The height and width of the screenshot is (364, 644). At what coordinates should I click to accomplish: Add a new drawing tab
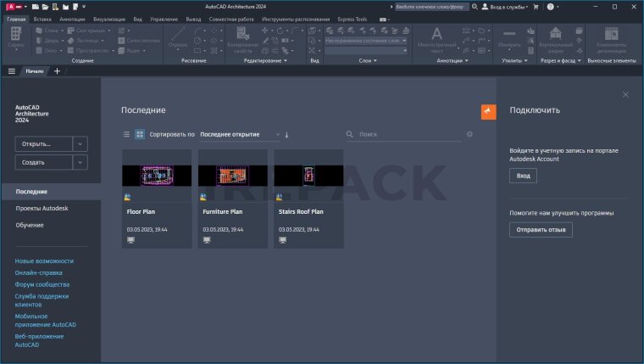click(57, 71)
